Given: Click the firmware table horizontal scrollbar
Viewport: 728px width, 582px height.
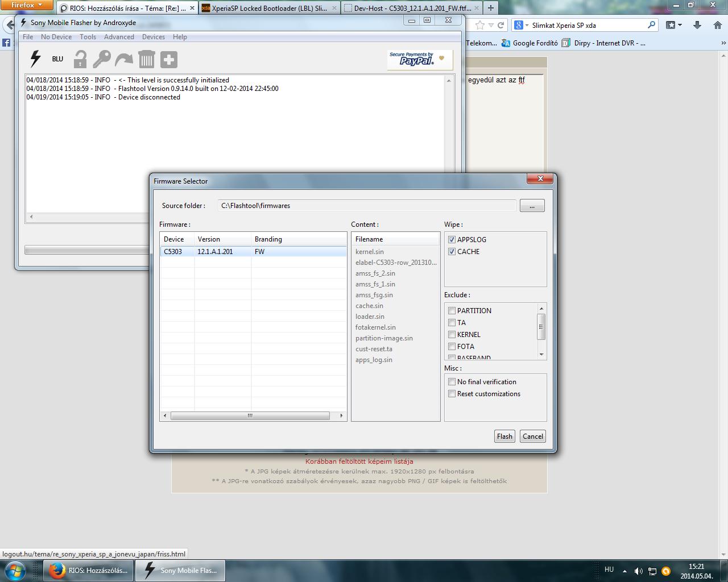Looking at the screenshot, I should point(250,415).
